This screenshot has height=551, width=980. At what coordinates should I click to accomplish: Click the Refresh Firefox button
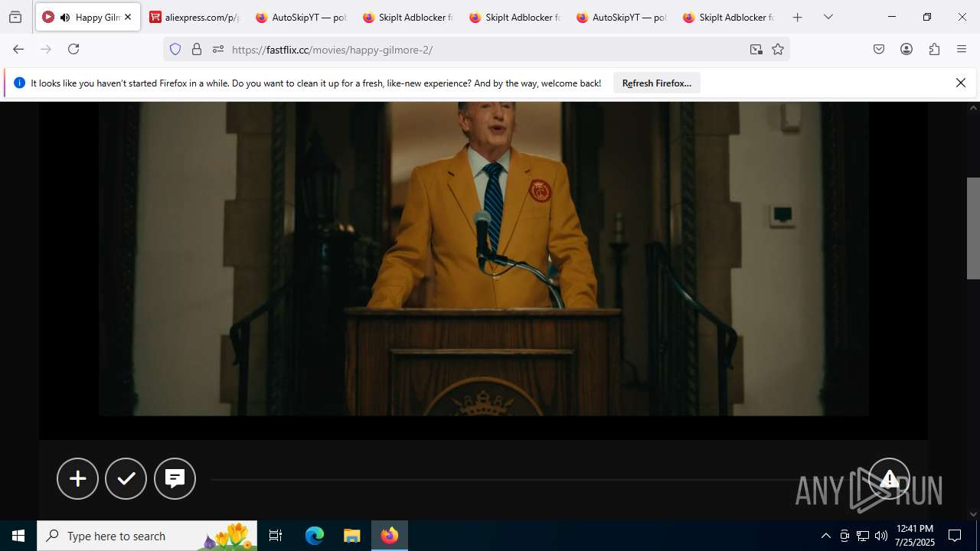tap(657, 83)
